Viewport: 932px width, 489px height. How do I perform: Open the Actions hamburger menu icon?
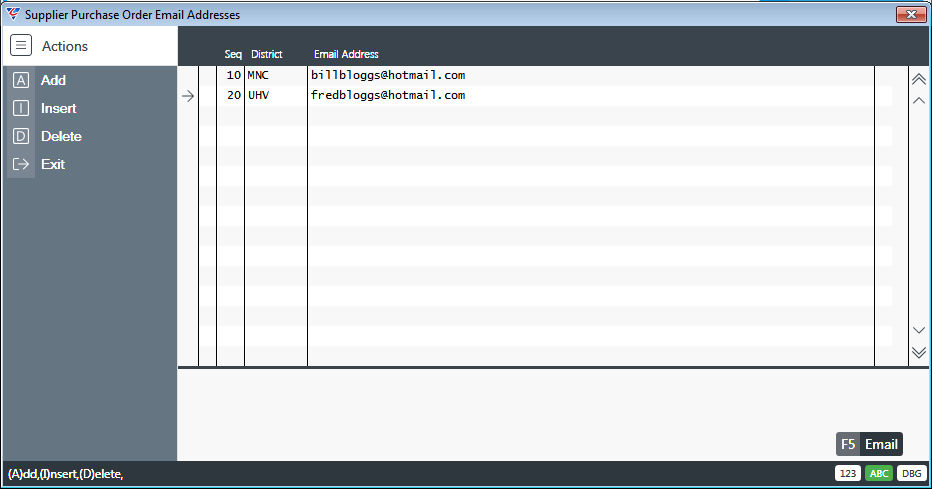[x=21, y=45]
